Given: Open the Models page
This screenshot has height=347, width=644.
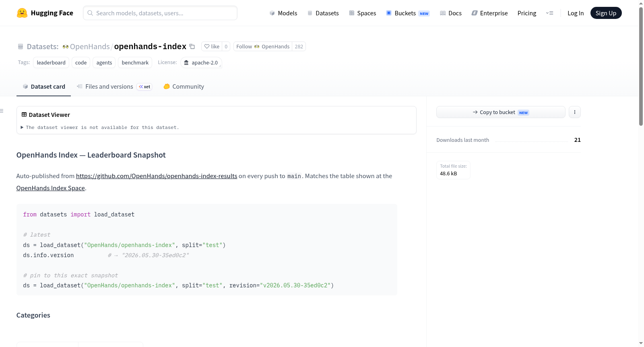Looking at the screenshot, I should coord(283,13).
